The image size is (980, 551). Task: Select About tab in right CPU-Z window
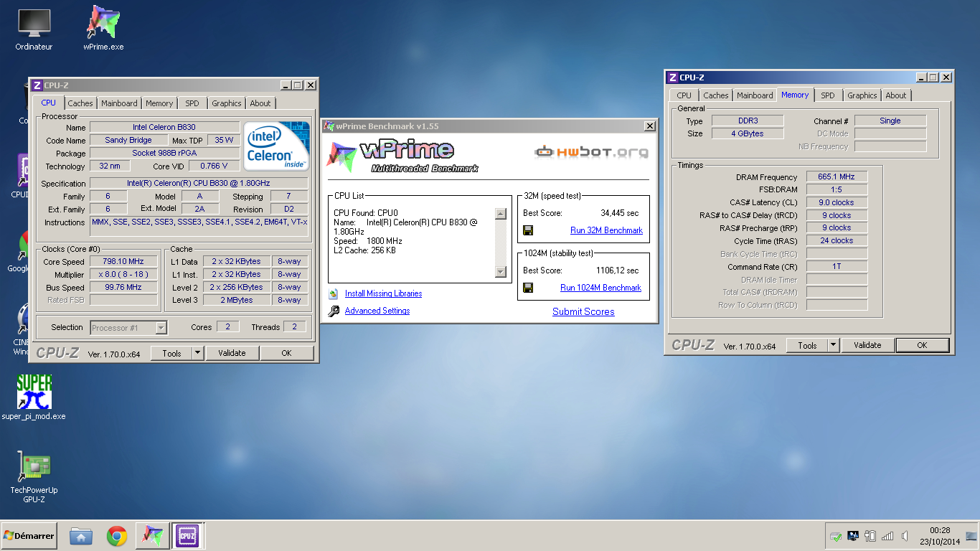[896, 95]
